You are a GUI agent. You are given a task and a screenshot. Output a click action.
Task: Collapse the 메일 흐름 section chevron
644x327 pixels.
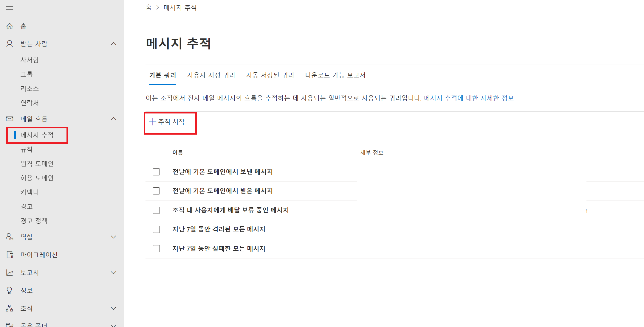[x=113, y=119]
